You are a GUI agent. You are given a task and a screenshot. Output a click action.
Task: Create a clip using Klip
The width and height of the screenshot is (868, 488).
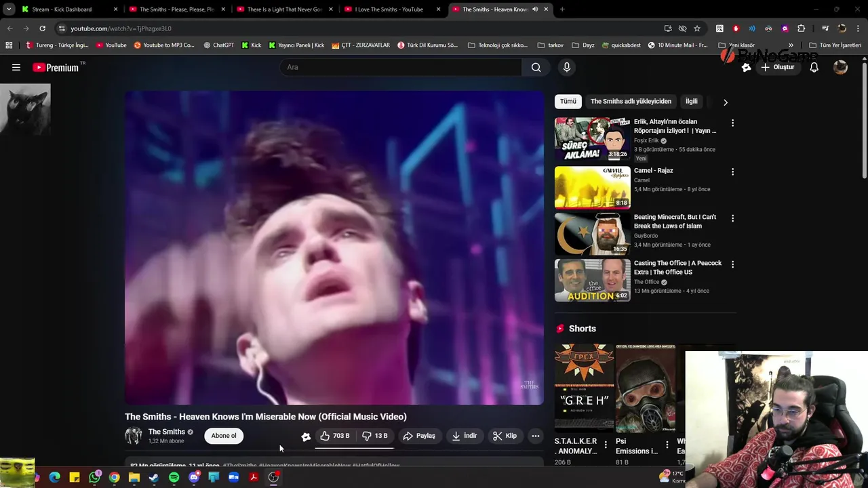click(505, 436)
